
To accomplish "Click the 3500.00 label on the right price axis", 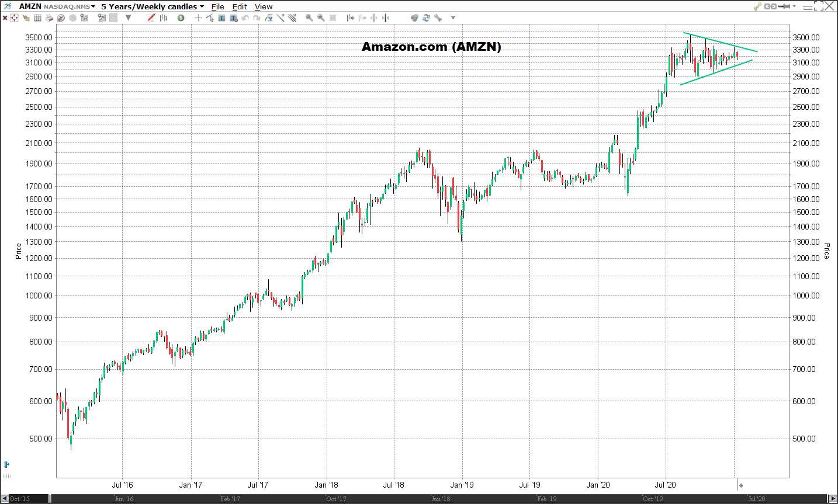I will click(x=806, y=37).
